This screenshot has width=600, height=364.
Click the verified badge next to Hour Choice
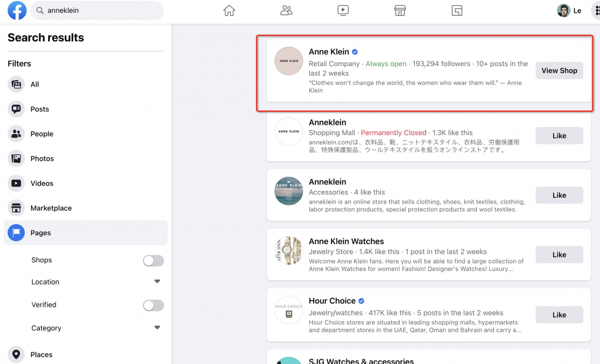pos(361,301)
